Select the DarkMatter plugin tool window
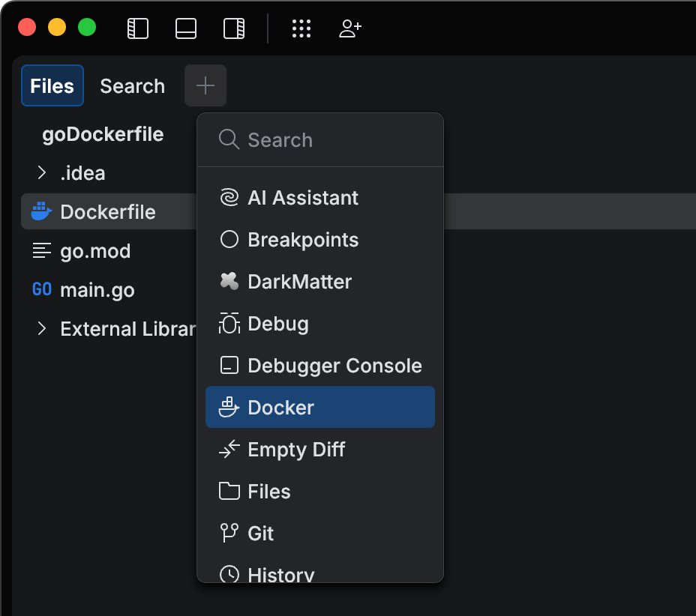This screenshot has height=616, width=696. pos(299,282)
